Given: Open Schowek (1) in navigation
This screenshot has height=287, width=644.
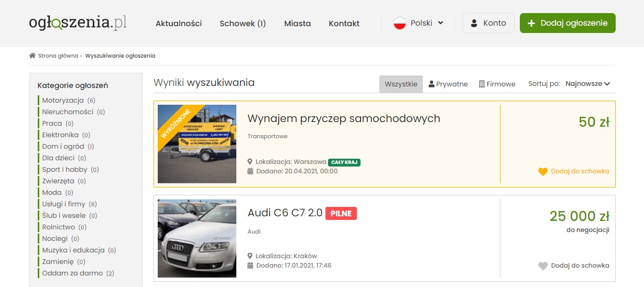Looking at the screenshot, I should [x=243, y=23].
